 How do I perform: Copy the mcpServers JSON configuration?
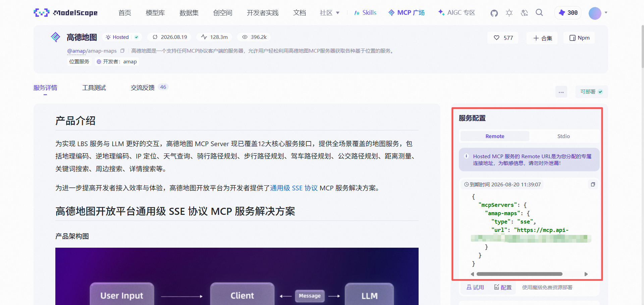(593, 184)
